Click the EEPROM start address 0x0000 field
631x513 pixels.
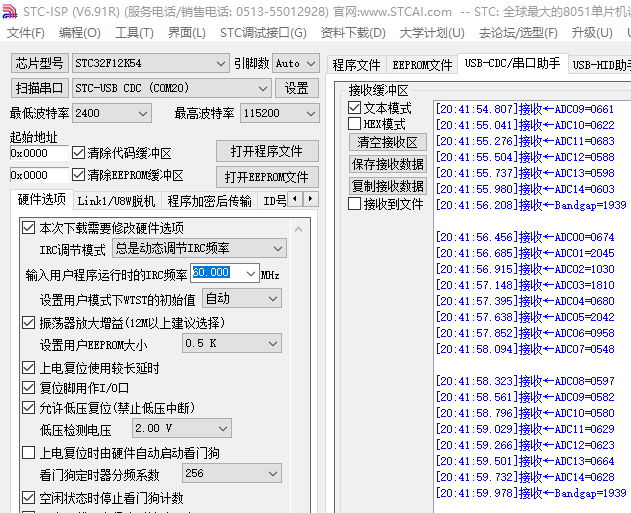39,175
